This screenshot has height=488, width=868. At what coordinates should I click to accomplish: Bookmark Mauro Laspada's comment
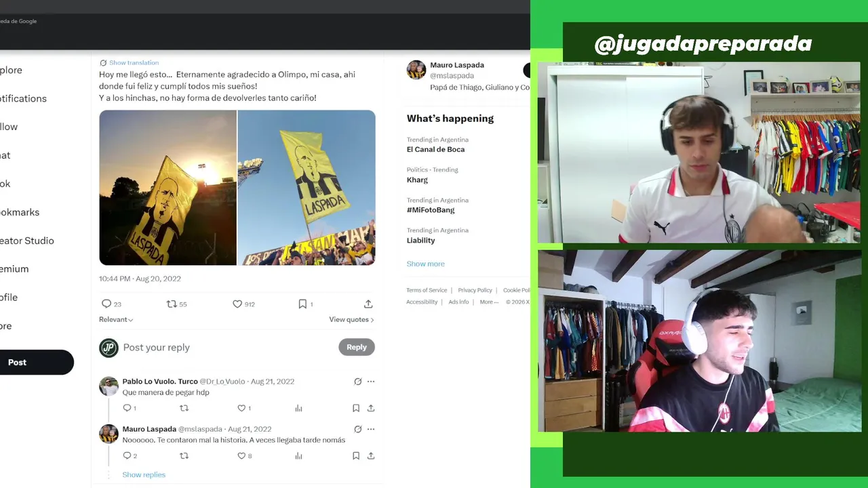tap(356, 456)
